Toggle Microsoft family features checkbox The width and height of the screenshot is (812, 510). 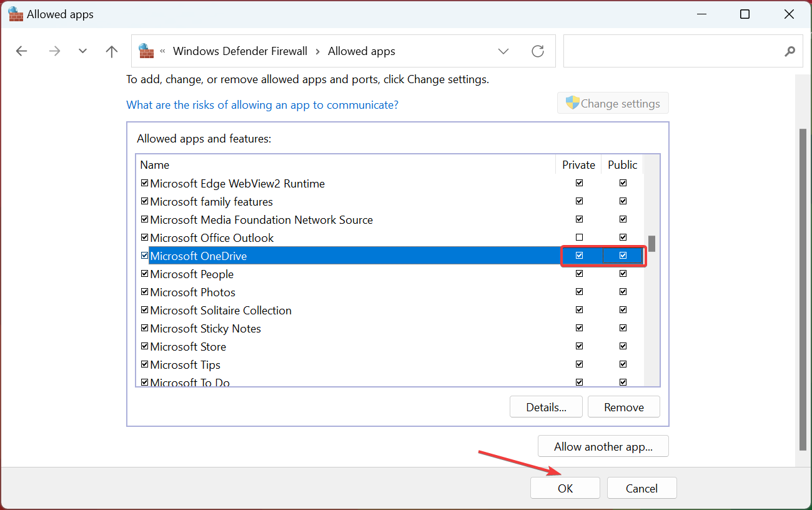145,201
